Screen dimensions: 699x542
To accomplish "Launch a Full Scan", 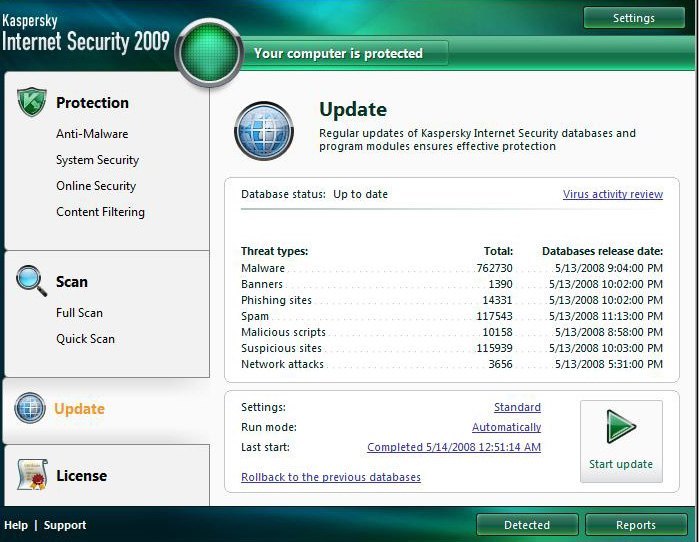I will coord(79,313).
